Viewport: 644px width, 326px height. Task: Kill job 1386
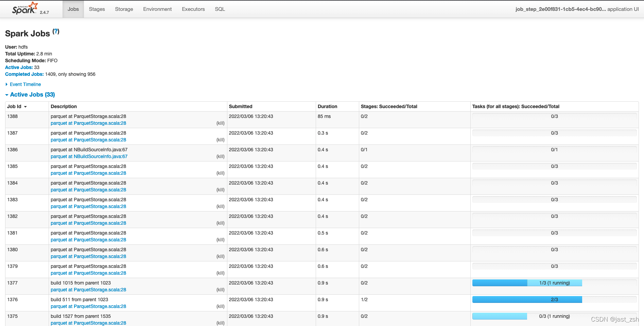[221, 156]
